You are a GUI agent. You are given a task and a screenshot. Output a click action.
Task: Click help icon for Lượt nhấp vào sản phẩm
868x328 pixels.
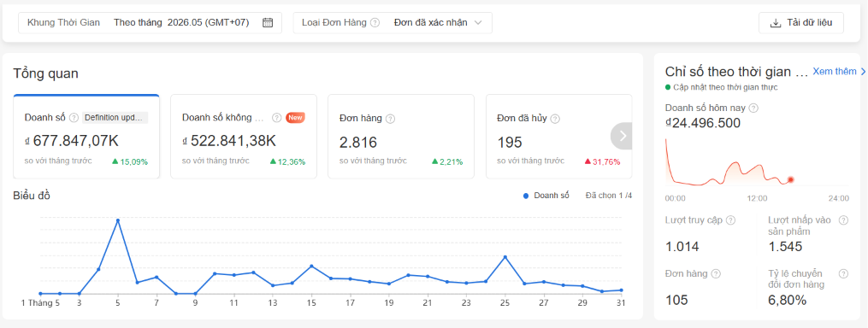tap(843, 220)
